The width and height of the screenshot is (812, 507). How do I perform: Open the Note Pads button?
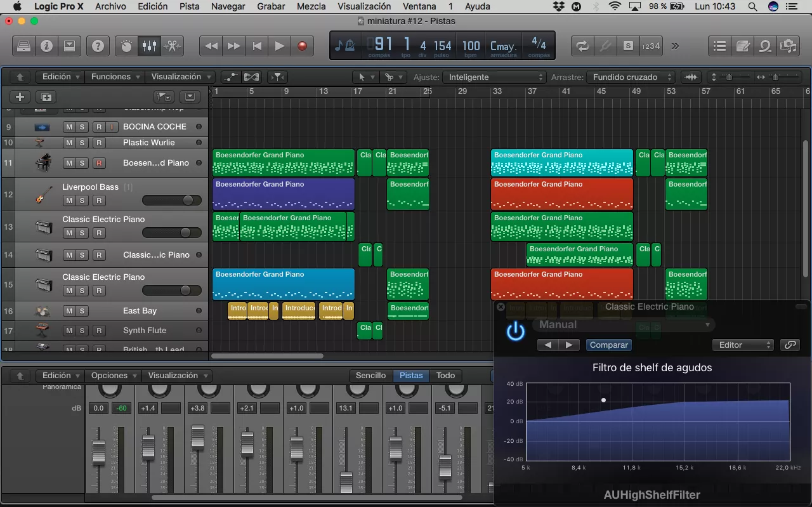click(x=742, y=46)
